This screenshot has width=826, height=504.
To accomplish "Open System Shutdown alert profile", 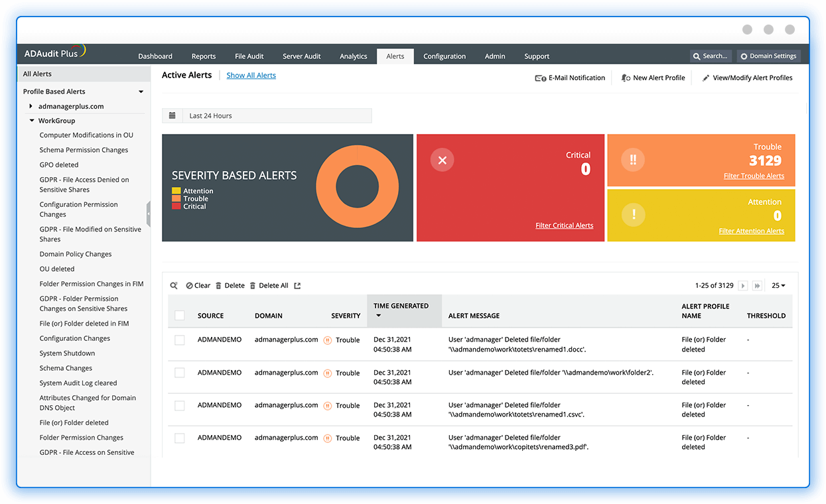I will [x=67, y=353].
